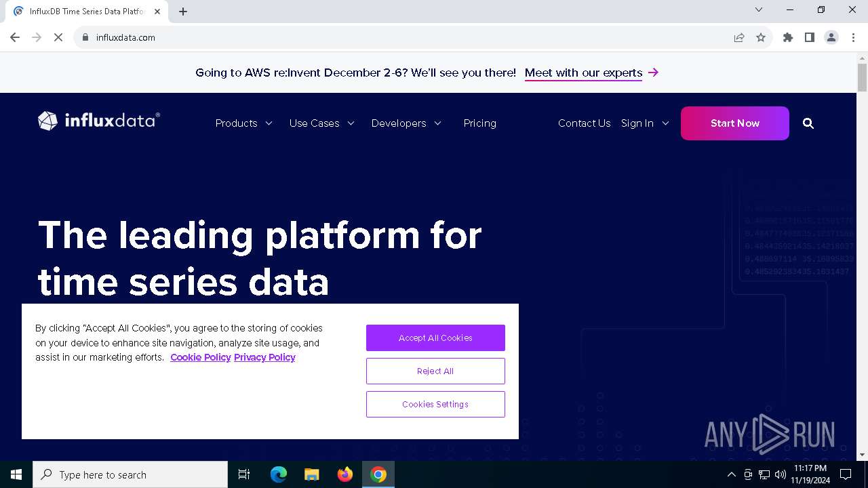868x488 pixels.
Task: Click the taskbar search box
Action: (x=130, y=474)
